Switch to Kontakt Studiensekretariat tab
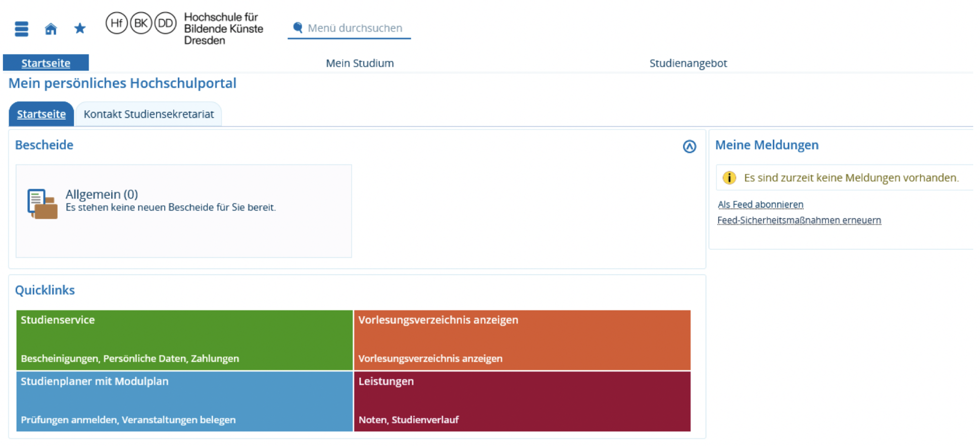 pos(149,114)
